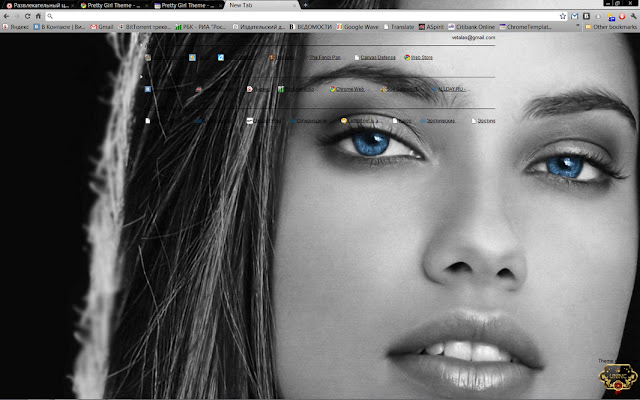Click the Forward navigation arrow
Screen dimensions: 640x400
tap(17, 16)
